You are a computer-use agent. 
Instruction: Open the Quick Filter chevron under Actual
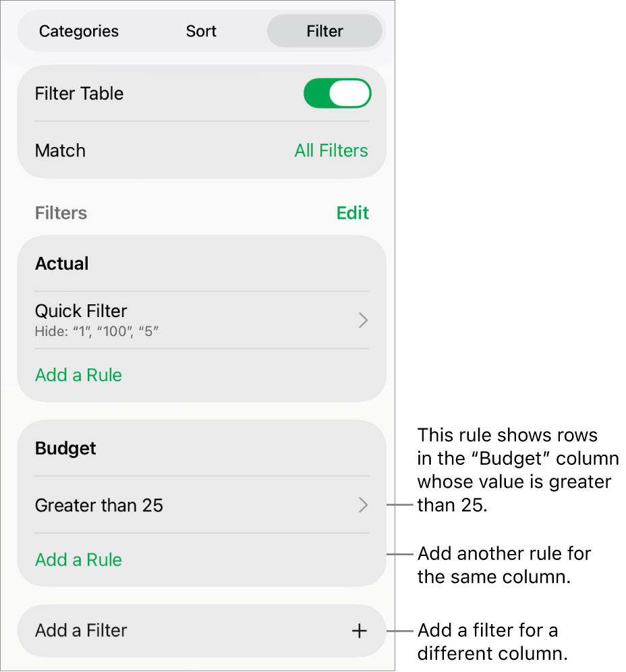(363, 320)
